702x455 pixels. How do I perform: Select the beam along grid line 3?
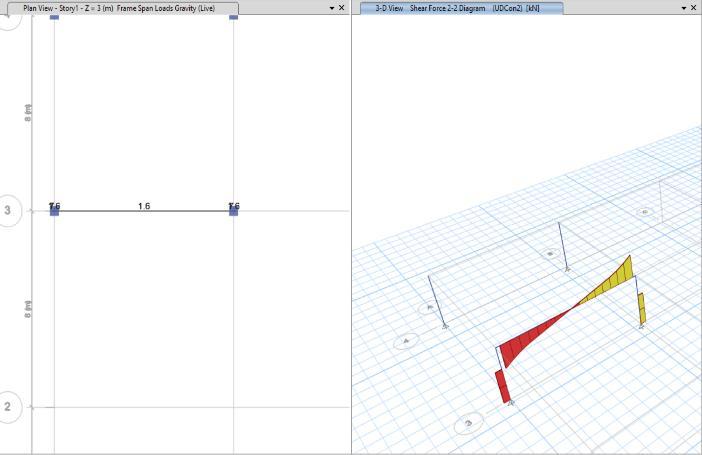[144, 211]
